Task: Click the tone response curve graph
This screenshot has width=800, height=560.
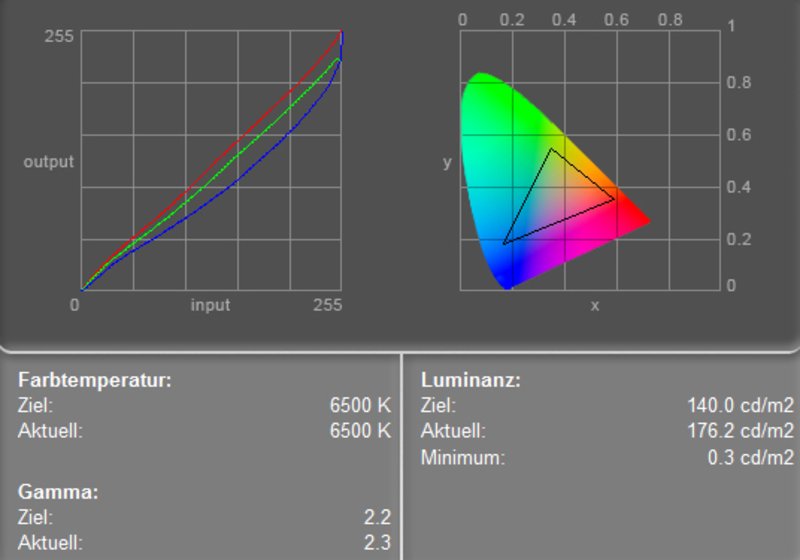Action: (211, 161)
